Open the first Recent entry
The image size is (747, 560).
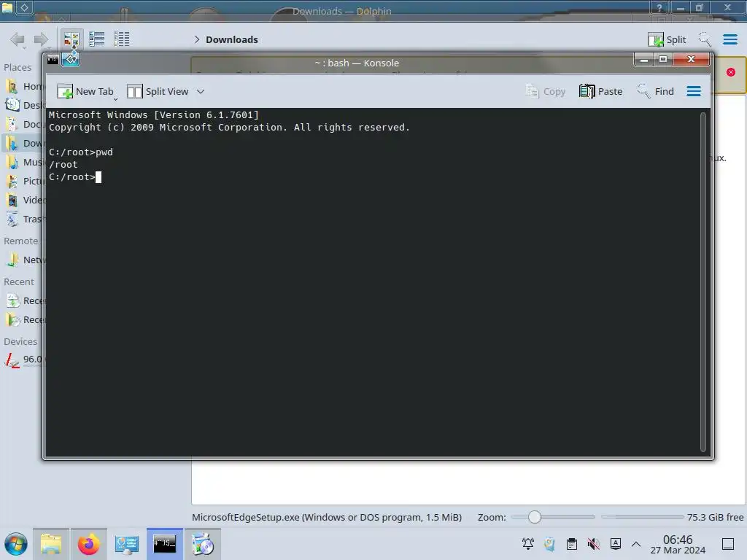click(x=24, y=301)
